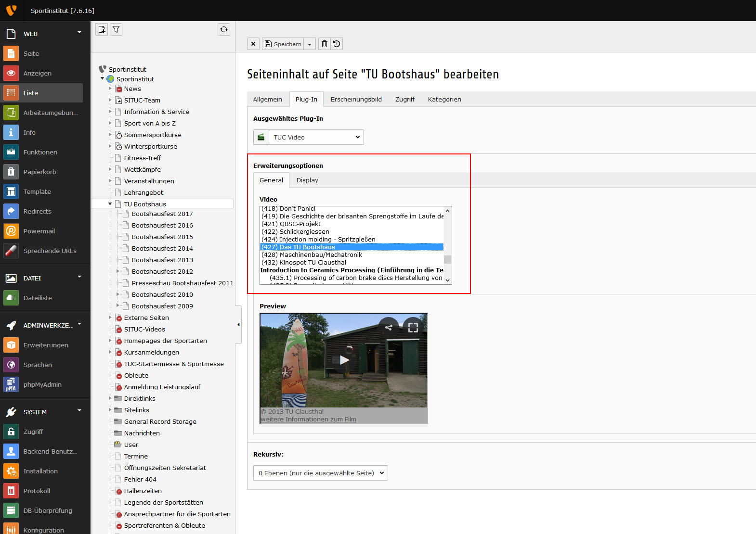Refresh the page tree
The width and height of the screenshot is (756, 534).
pos(224,30)
